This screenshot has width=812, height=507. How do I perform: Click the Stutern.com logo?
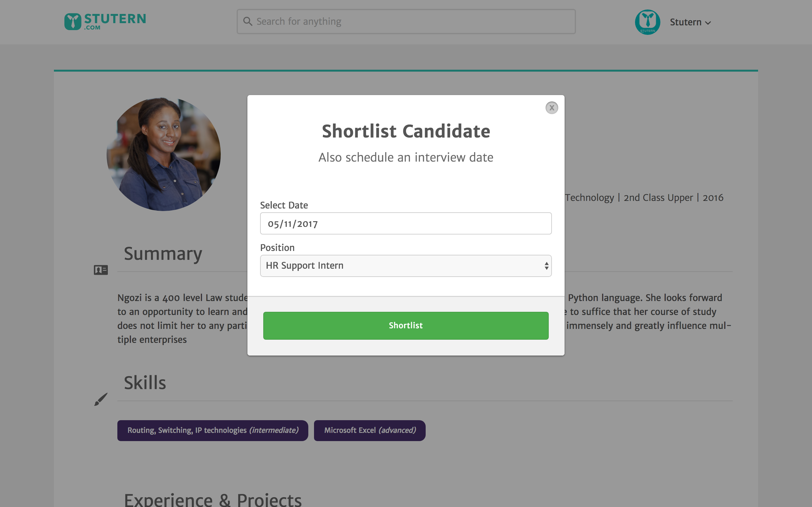coord(105,21)
